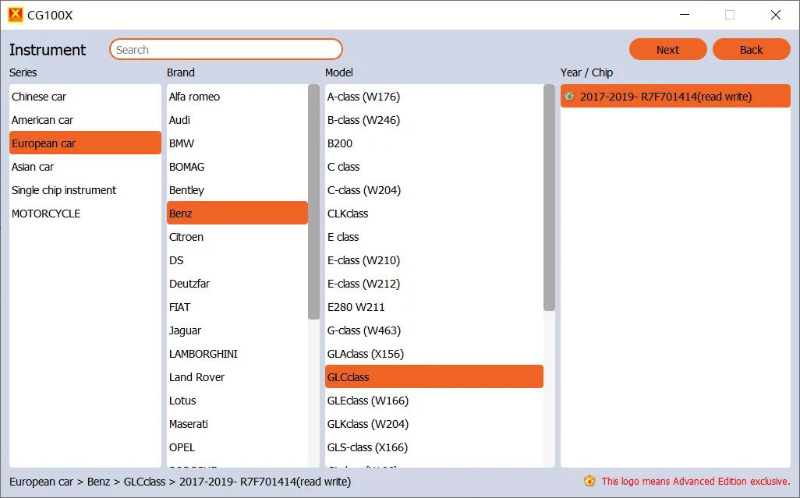Select Audi brand
Image resolution: width=800 pixels, height=498 pixels.
click(180, 120)
